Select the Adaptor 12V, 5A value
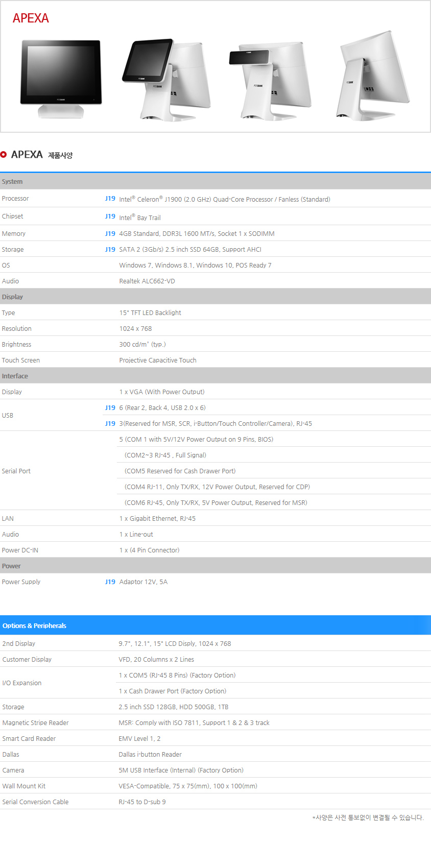Viewport: 431px width, 868px height. point(143,582)
